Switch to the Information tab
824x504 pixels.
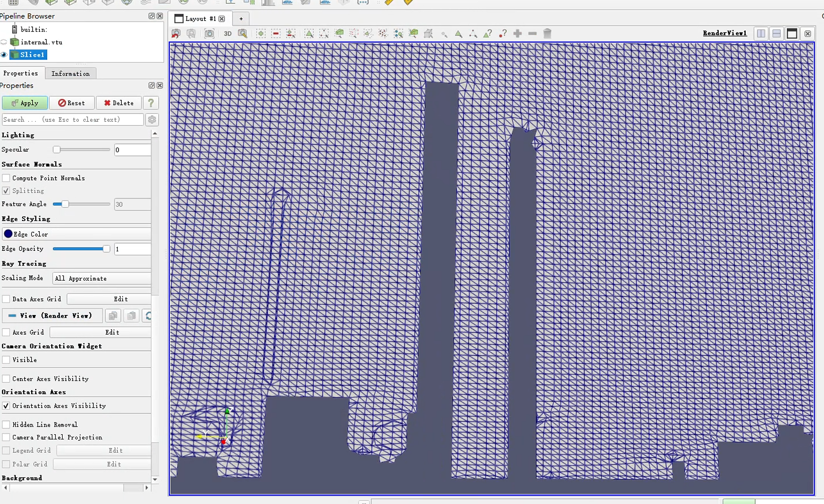click(x=70, y=73)
